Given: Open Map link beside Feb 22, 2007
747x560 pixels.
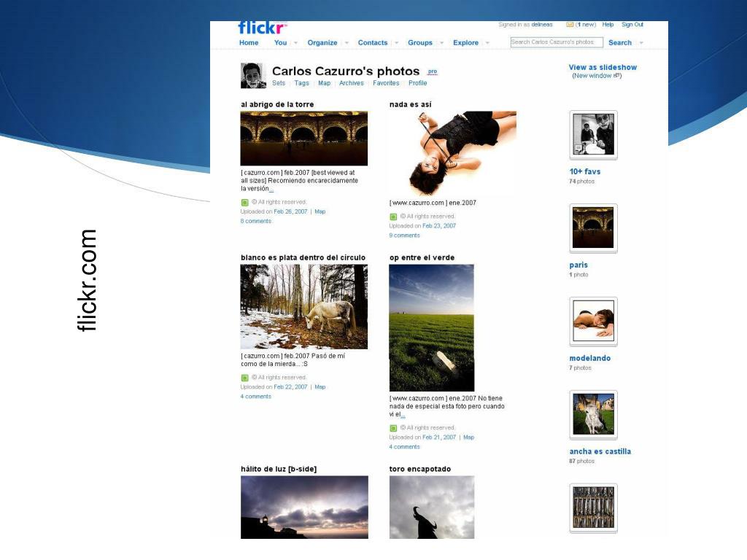Looking at the screenshot, I should tap(320, 386).
